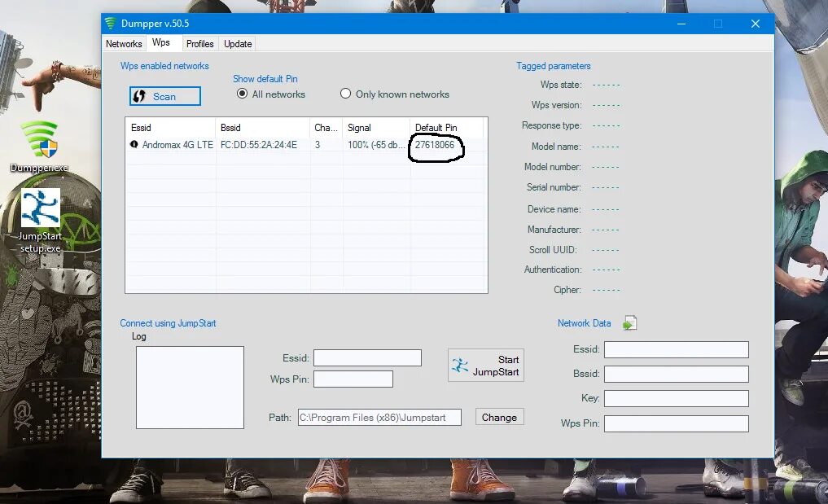Focus the JumpStart Essid input field
This screenshot has width=828, height=504.
(x=367, y=357)
